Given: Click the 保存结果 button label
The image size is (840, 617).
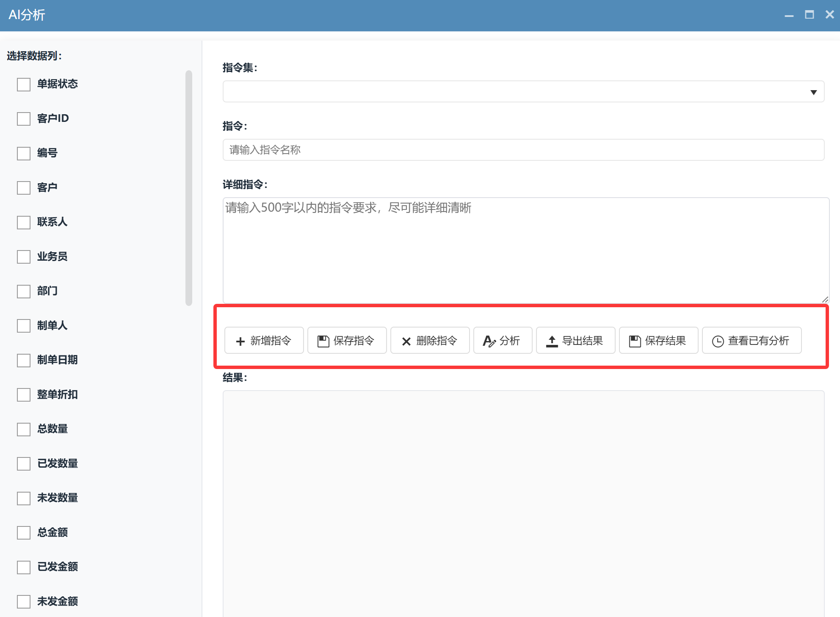Looking at the screenshot, I should (666, 341).
